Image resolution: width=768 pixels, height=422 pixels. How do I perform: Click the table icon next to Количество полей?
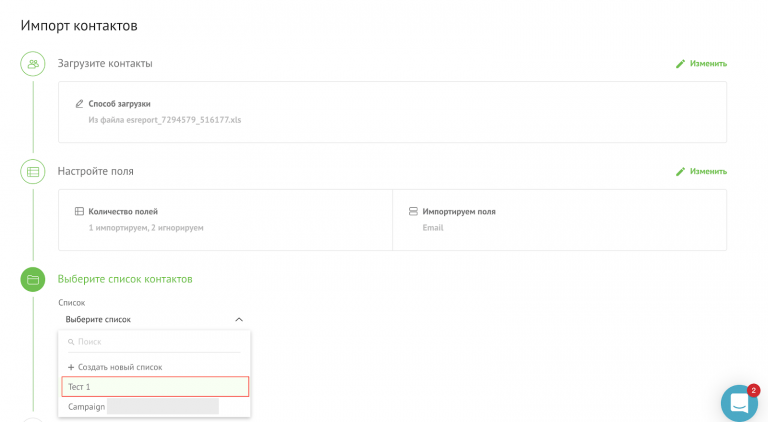[79, 211]
